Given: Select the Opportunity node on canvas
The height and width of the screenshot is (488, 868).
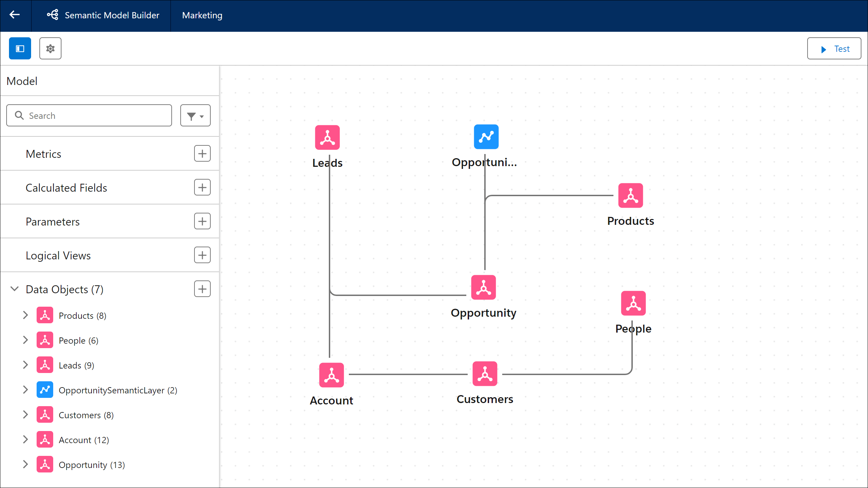Looking at the screenshot, I should click(483, 287).
